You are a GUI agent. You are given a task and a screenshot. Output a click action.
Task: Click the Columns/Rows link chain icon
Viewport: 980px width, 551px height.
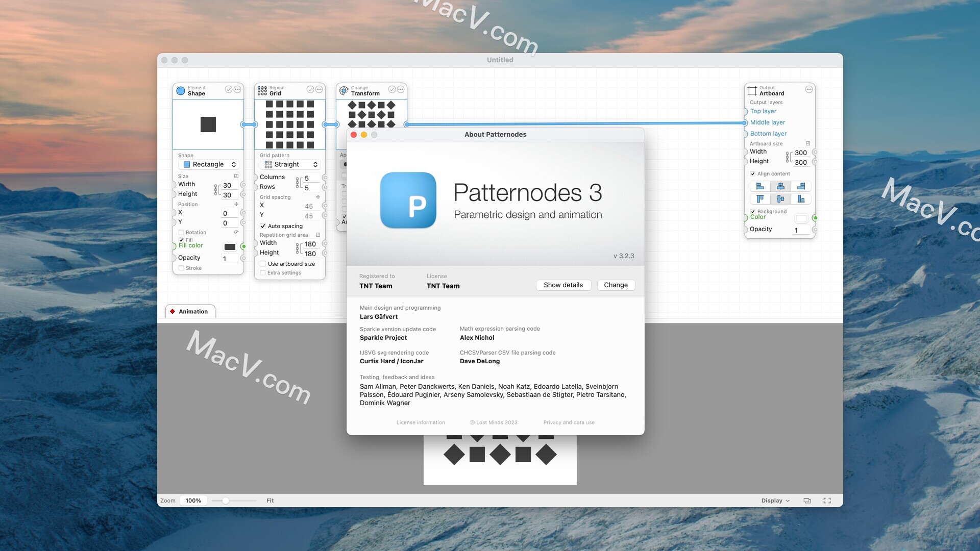click(x=298, y=182)
